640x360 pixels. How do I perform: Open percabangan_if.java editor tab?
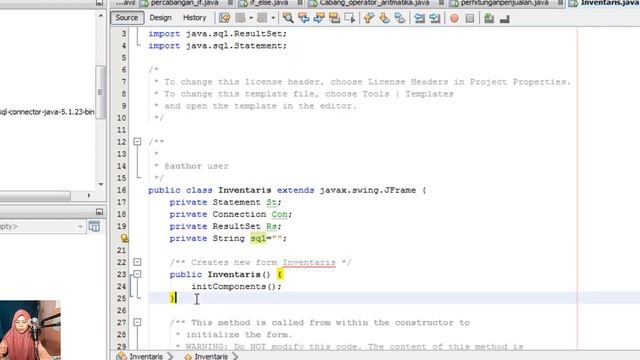tap(184, 3)
